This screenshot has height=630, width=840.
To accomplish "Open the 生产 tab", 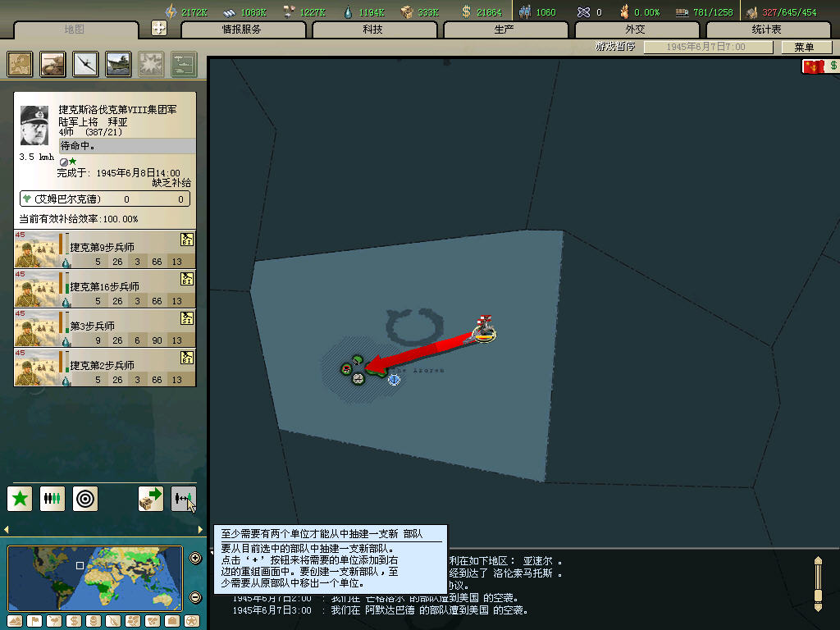I will click(x=504, y=30).
